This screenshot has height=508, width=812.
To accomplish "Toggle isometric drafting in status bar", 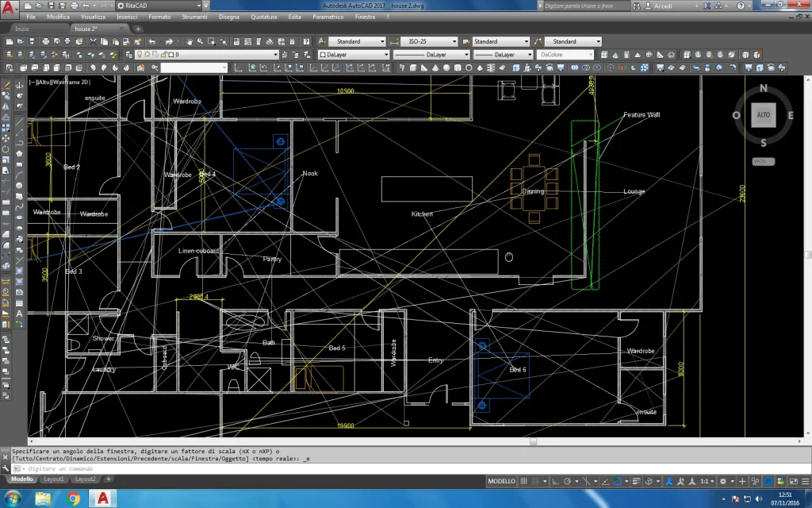I will pyautogui.click(x=586, y=481).
